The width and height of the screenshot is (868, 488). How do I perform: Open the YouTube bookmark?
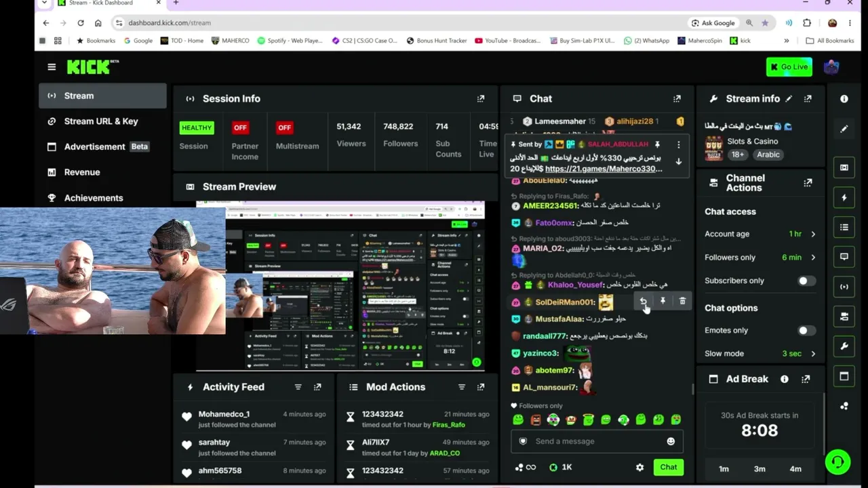[507, 41]
